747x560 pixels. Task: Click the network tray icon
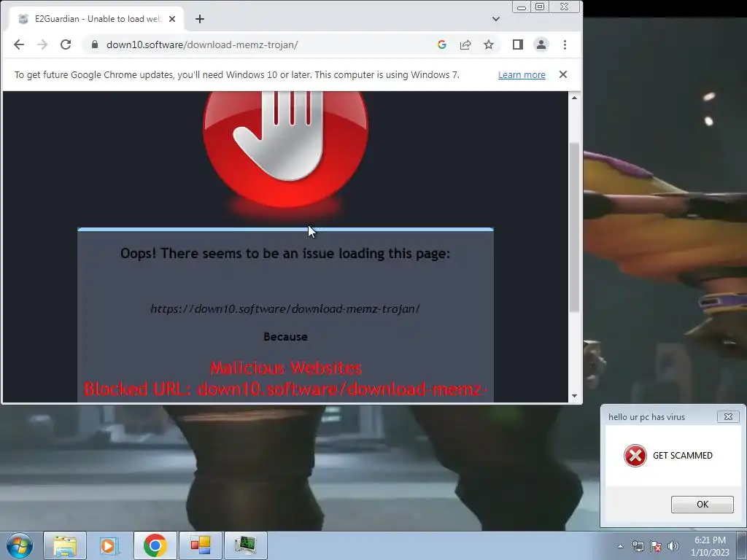click(x=638, y=546)
